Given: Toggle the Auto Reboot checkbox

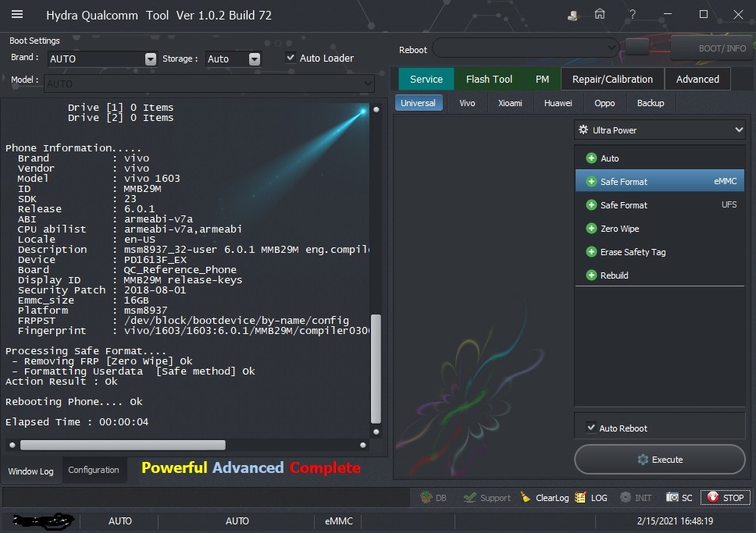Looking at the screenshot, I should [x=590, y=428].
